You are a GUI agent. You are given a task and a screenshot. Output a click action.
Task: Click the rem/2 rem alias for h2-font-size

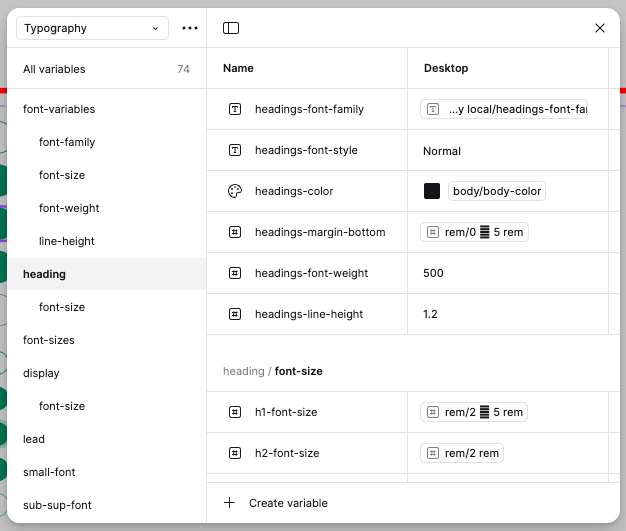click(x=462, y=453)
